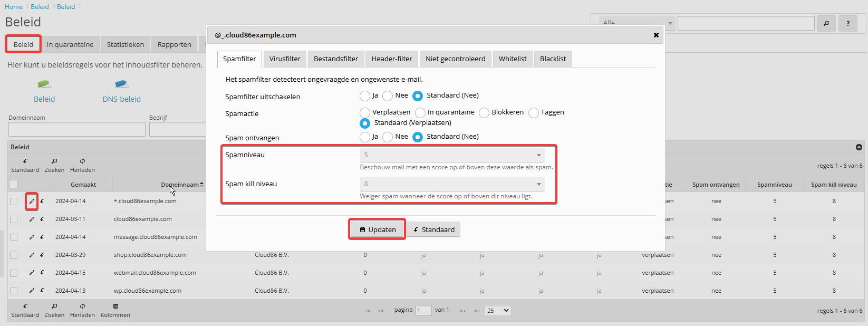
Task: Sort by the Gemaakt column header
Action: 83,185
